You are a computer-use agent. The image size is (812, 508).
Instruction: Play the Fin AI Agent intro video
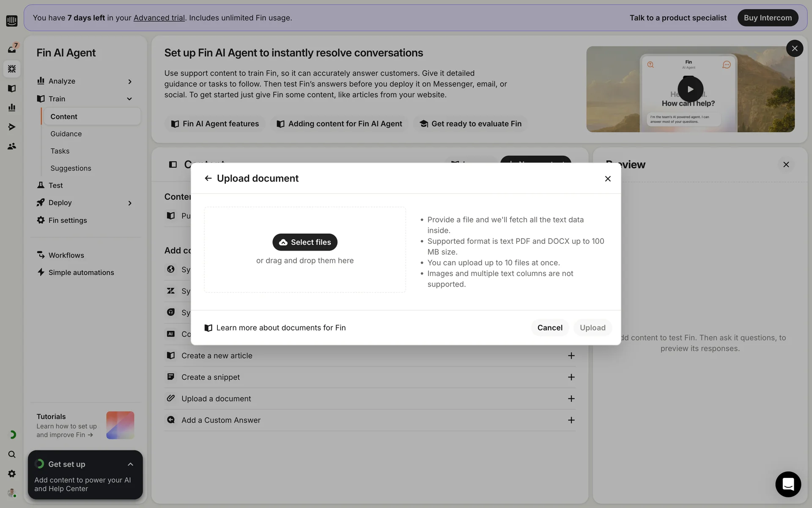[x=690, y=89]
